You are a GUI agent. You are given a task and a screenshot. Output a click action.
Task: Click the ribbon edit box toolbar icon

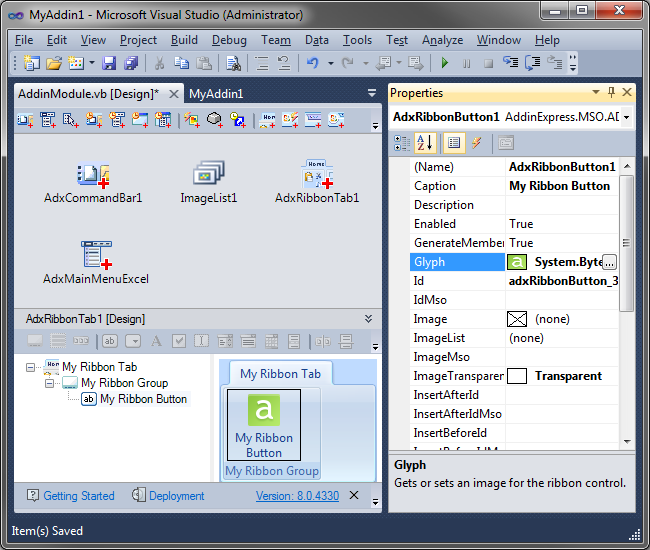(201, 341)
